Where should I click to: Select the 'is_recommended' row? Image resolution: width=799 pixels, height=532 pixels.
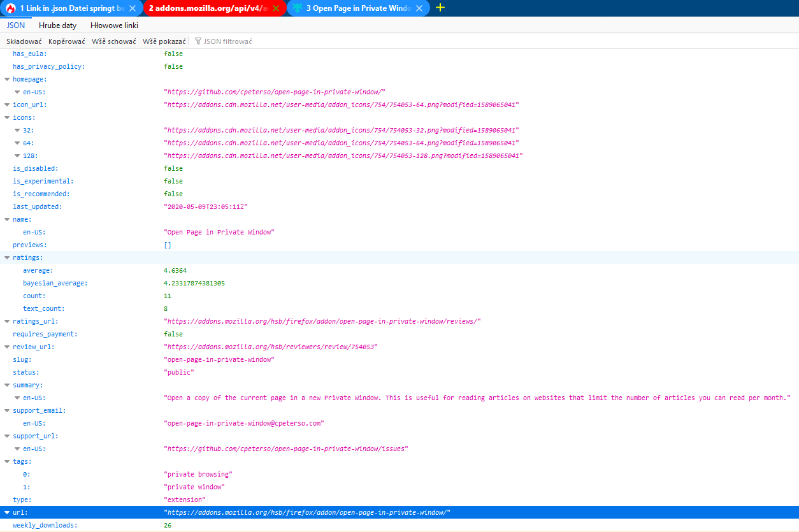(399, 194)
